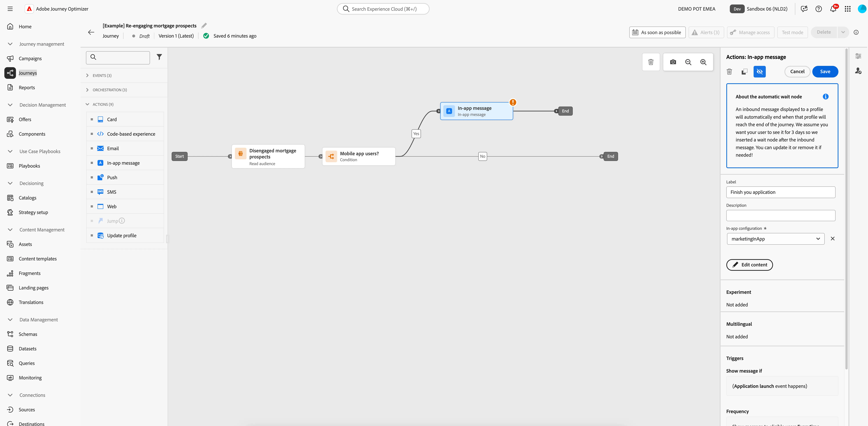Viewport: 868px width, 426px height.
Task: Click warning badge on In-app message node
Action: tap(513, 102)
